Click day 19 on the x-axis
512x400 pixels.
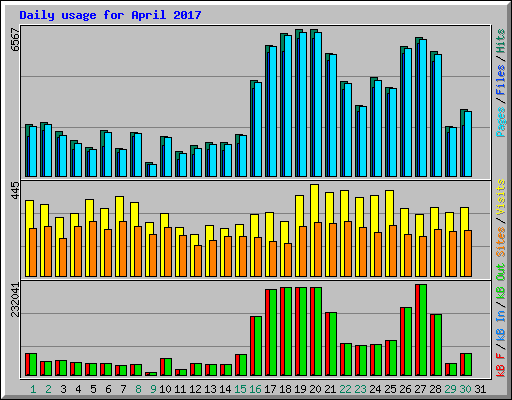point(300,389)
